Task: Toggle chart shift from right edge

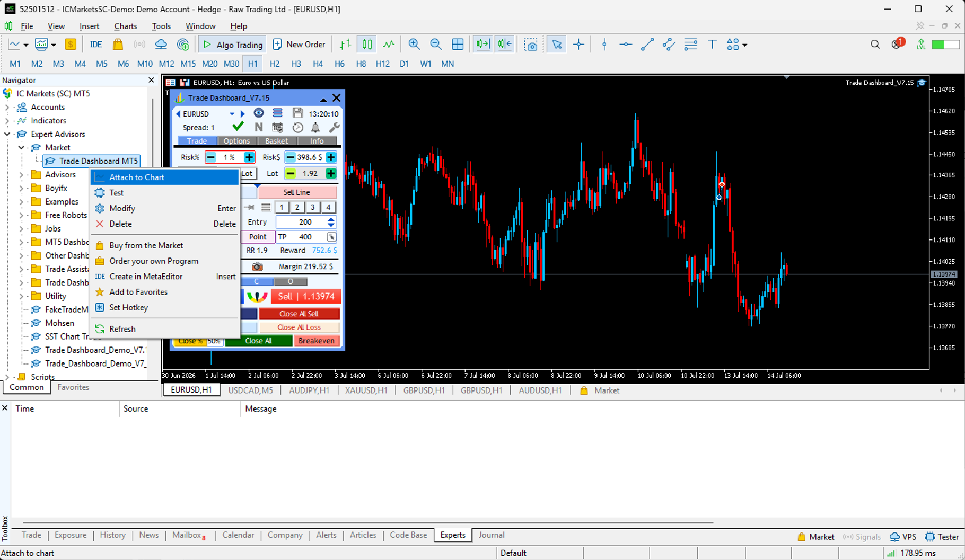Action: (505, 45)
